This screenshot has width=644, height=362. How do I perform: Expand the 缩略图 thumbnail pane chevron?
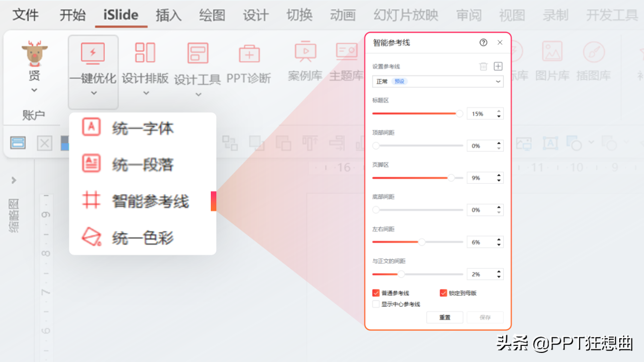pos(14,180)
